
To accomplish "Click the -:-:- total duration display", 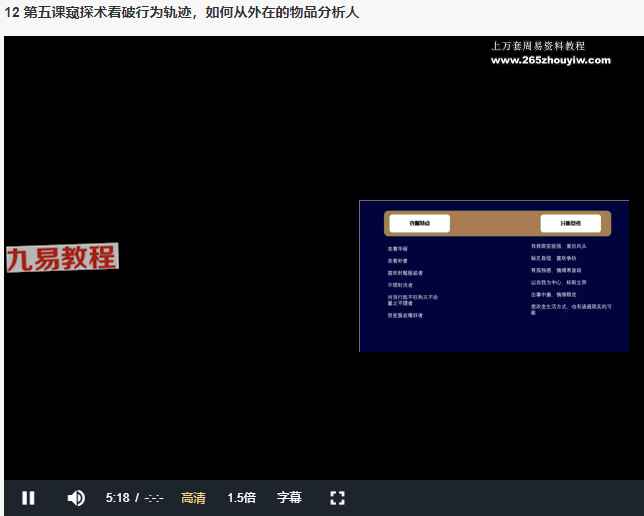I will tap(154, 497).
